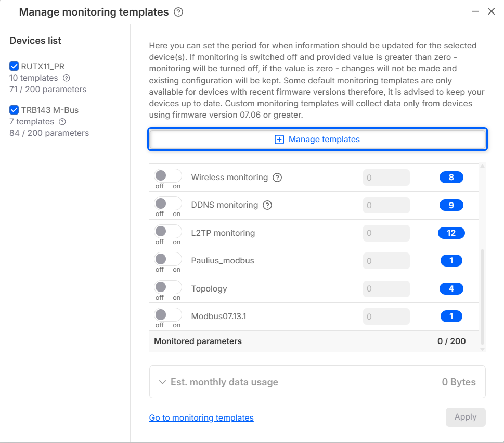504x443 pixels.
Task: Uncheck the RUTX11_PR device checkbox
Action: [14, 66]
